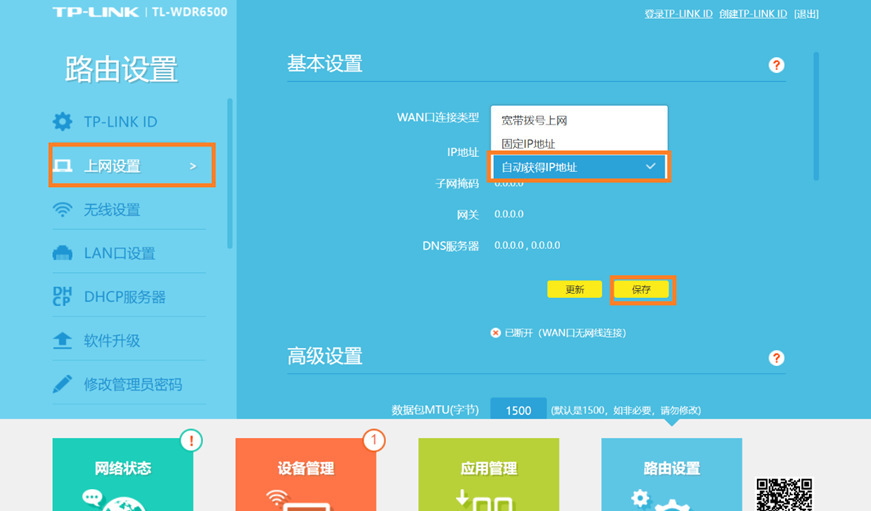Select 自动获得IP地址 in the dropdown
This screenshot has width=871, height=511.
tap(578, 167)
